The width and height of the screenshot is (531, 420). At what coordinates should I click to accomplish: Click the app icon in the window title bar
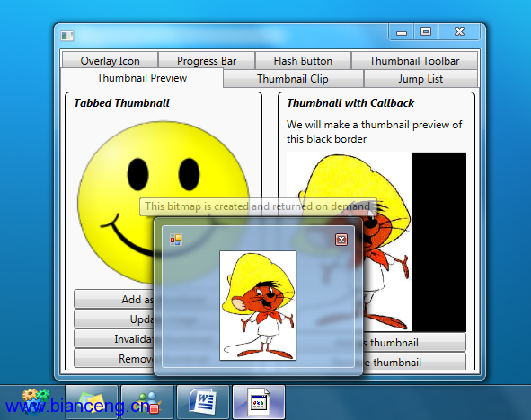coord(67,36)
